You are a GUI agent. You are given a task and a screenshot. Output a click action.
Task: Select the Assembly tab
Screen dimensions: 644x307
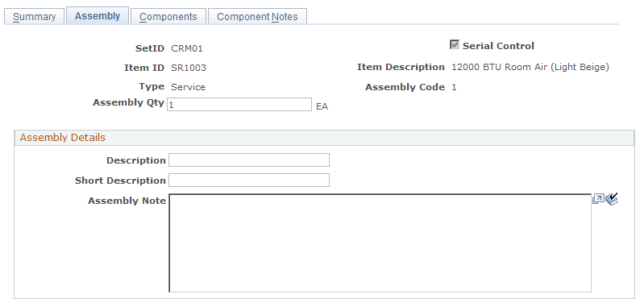pos(98,15)
